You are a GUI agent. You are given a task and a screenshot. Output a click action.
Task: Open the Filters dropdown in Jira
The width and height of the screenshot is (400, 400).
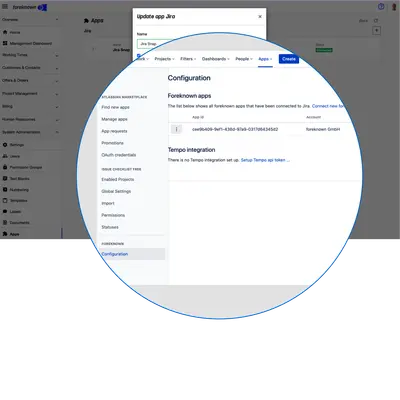point(188,59)
